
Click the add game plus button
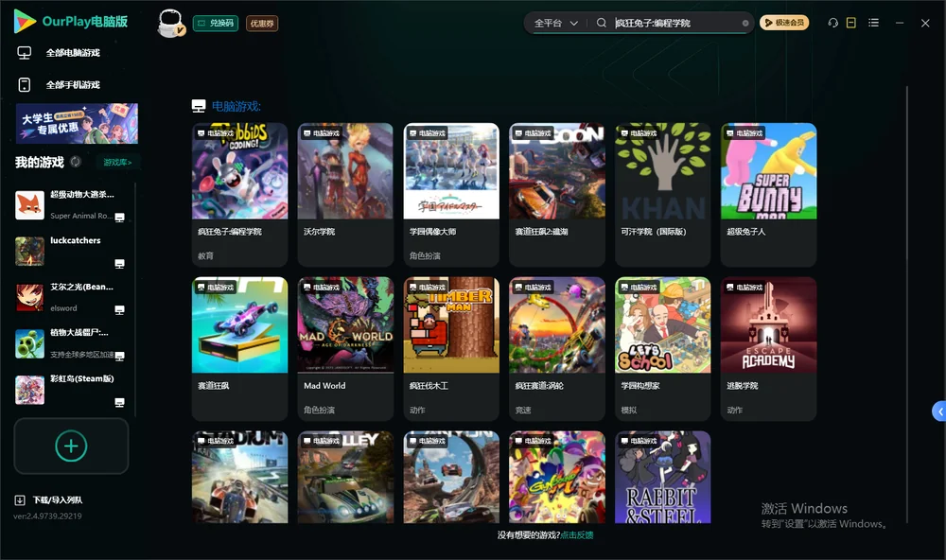point(71,446)
